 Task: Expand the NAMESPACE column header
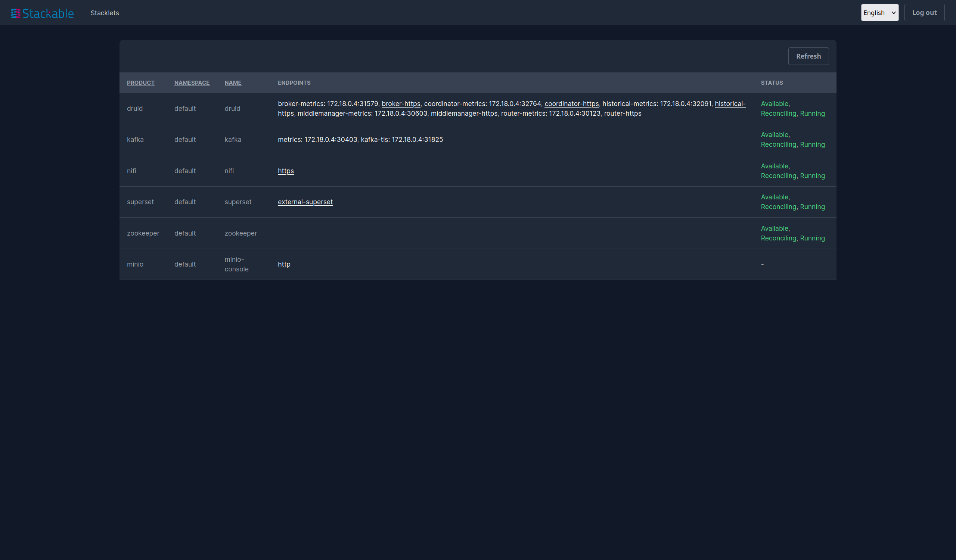pyautogui.click(x=192, y=82)
